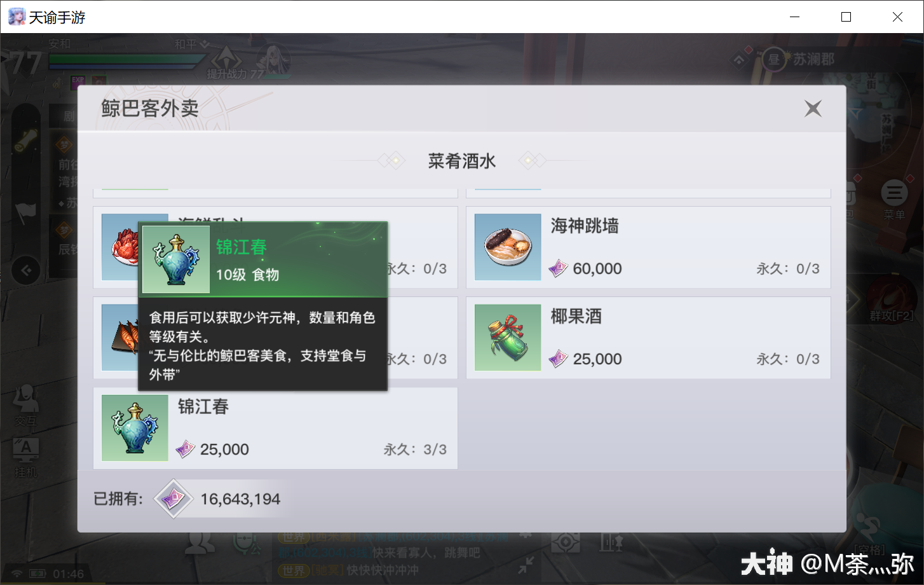Viewport: 924px width, 585px height.
Task: Click the chat expand arrows icon
Action: (526, 565)
